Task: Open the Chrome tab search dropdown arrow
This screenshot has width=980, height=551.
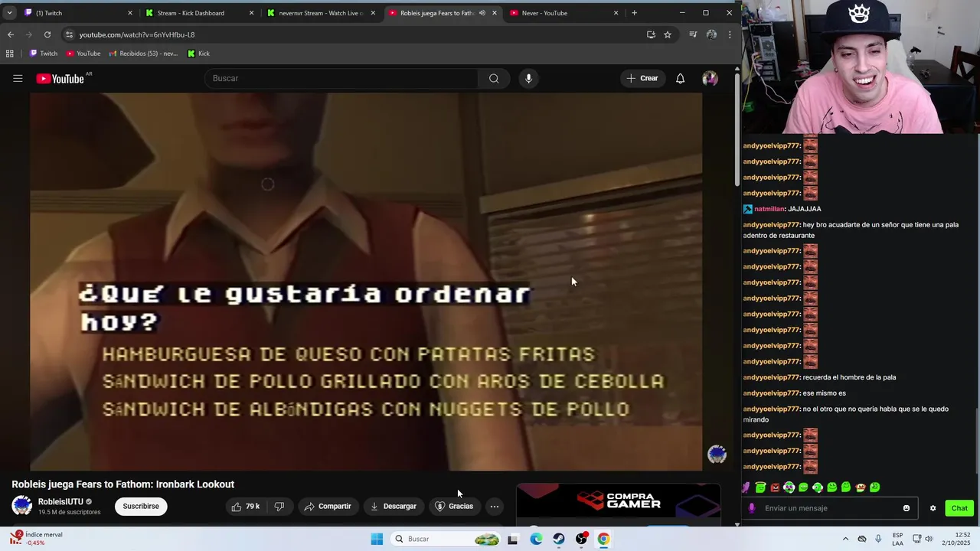Action: point(9,13)
